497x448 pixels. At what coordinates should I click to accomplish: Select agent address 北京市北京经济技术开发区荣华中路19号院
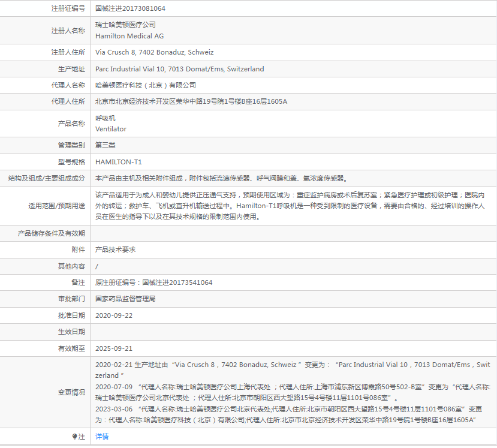[x=159, y=101]
